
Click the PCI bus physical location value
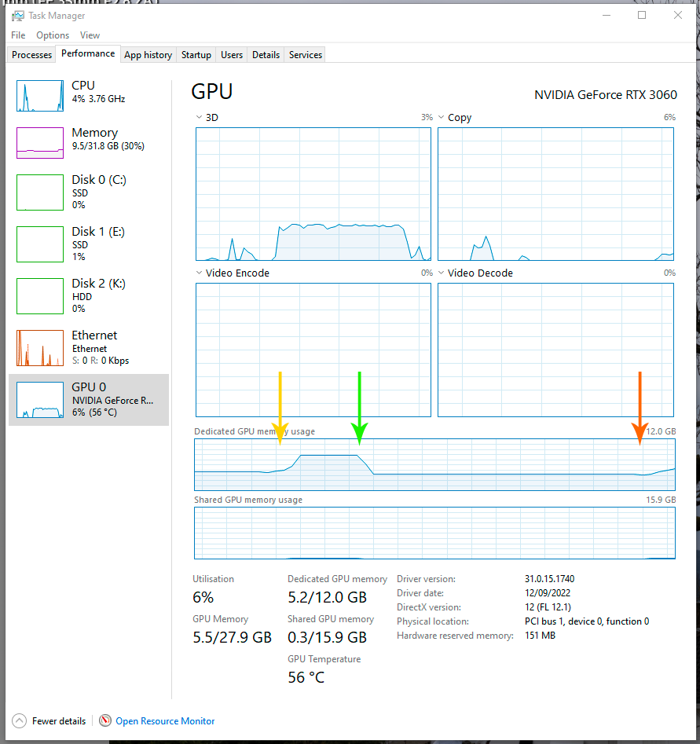tap(587, 621)
